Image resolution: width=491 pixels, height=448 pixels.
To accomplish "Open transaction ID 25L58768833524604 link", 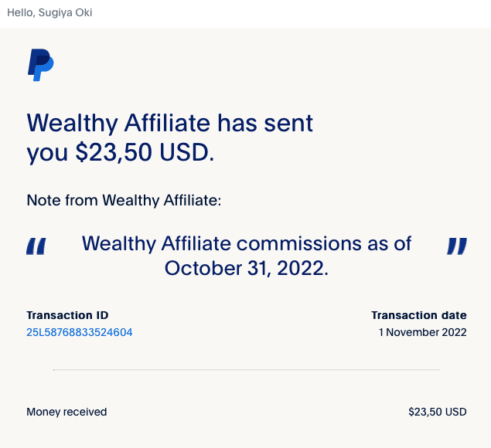I will tap(79, 332).
